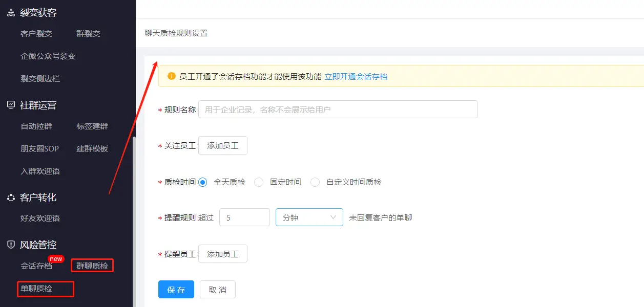
Task: Click 聊天质检规则设置 page title
Action: point(176,33)
